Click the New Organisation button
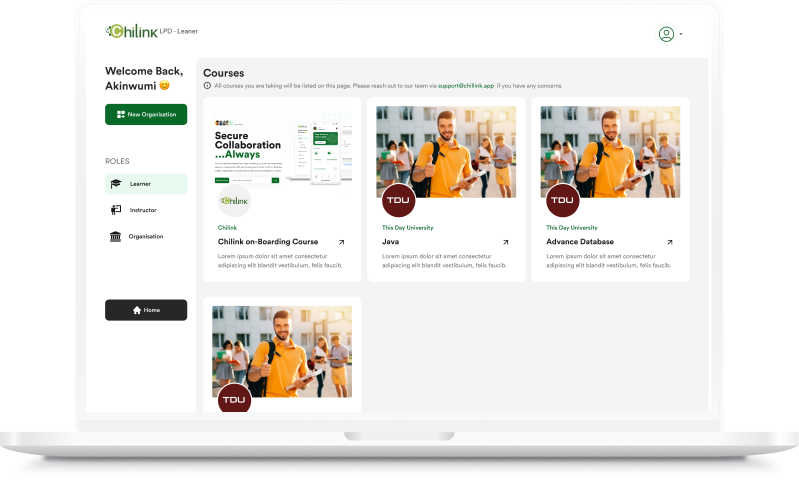This screenshot has height=482, width=799. point(146,114)
